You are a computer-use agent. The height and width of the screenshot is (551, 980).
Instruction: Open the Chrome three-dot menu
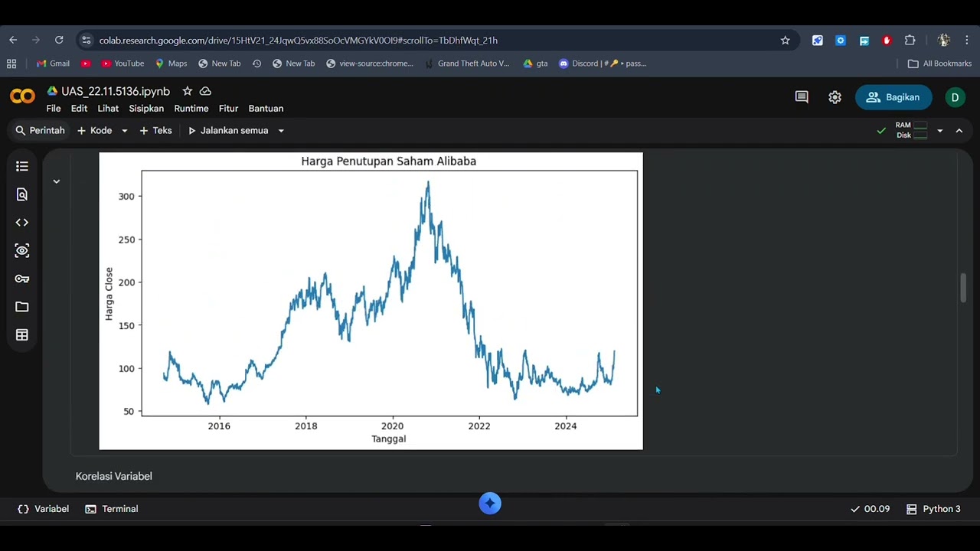tap(967, 41)
